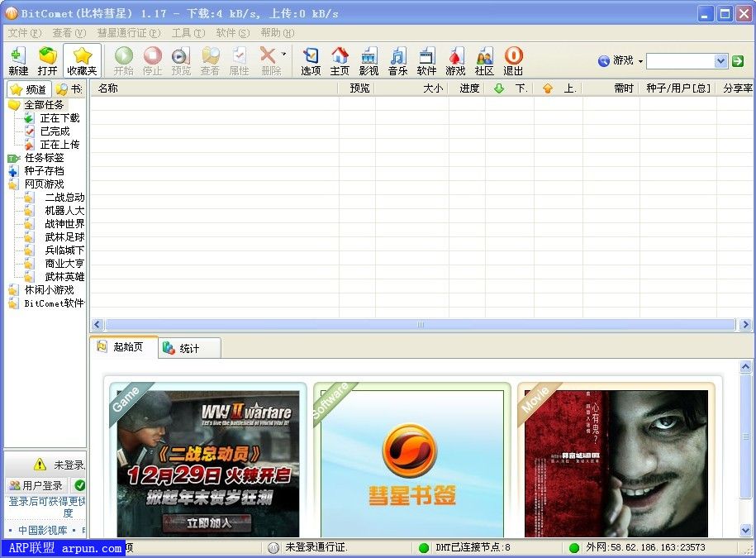Open the 彗星书签 software banner thumbnail

(412, 464)
